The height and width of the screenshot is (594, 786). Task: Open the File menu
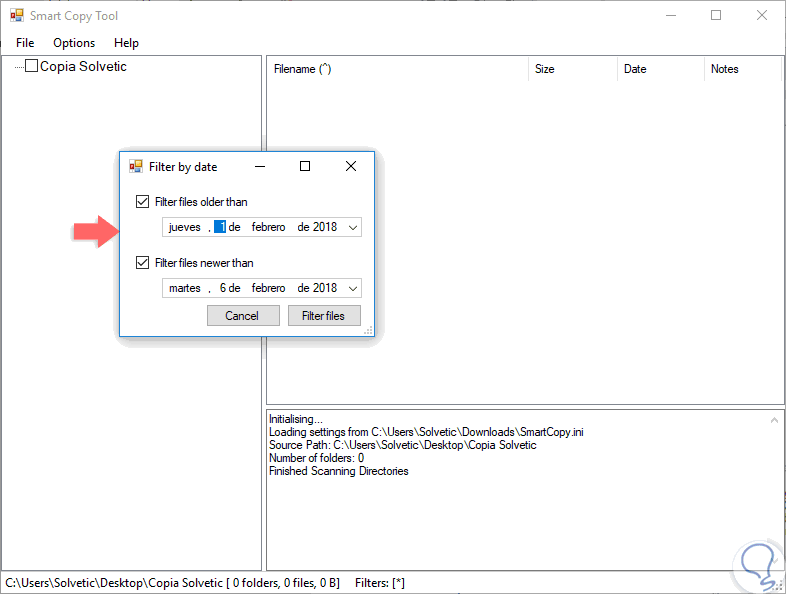click(x=25, y=43)
